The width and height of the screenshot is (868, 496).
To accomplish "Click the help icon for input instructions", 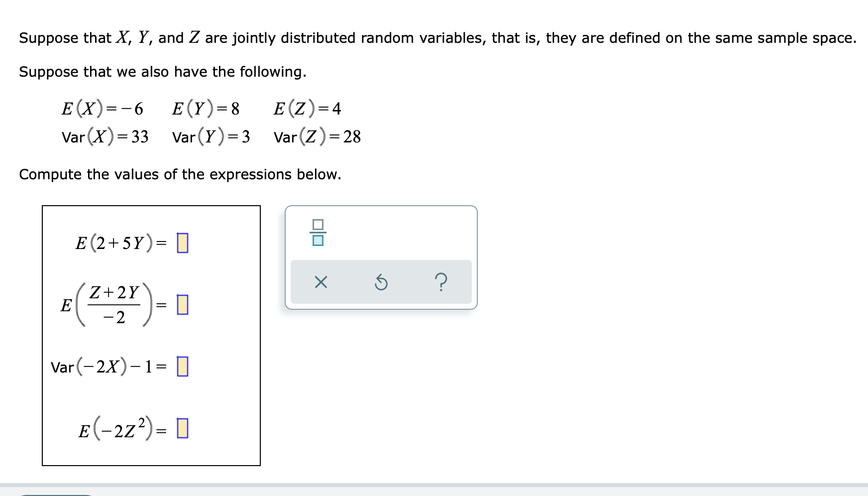I will 442,282.
